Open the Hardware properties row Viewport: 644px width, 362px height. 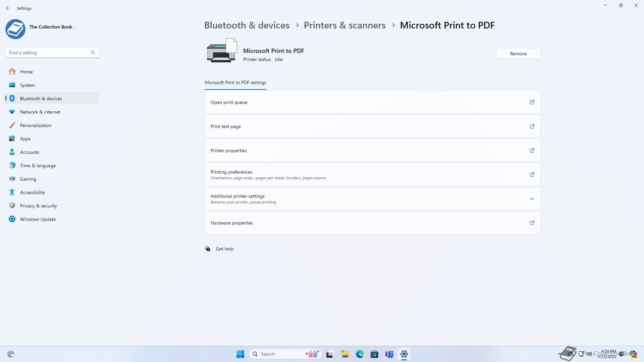(372, 223)
